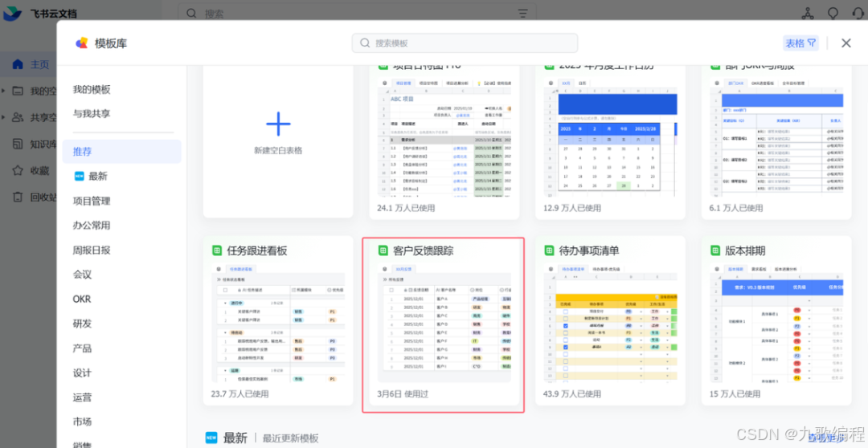Select 我的模板 in template sidebar
Image resolution: width=868 pixels, height=448 pixels.
point(92,90)
